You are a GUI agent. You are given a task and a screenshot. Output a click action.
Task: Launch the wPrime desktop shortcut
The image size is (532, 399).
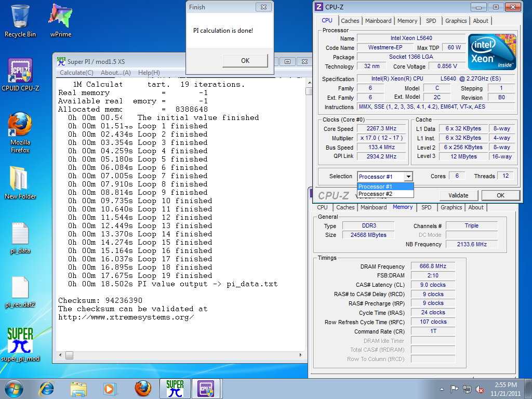pos(60,20)
